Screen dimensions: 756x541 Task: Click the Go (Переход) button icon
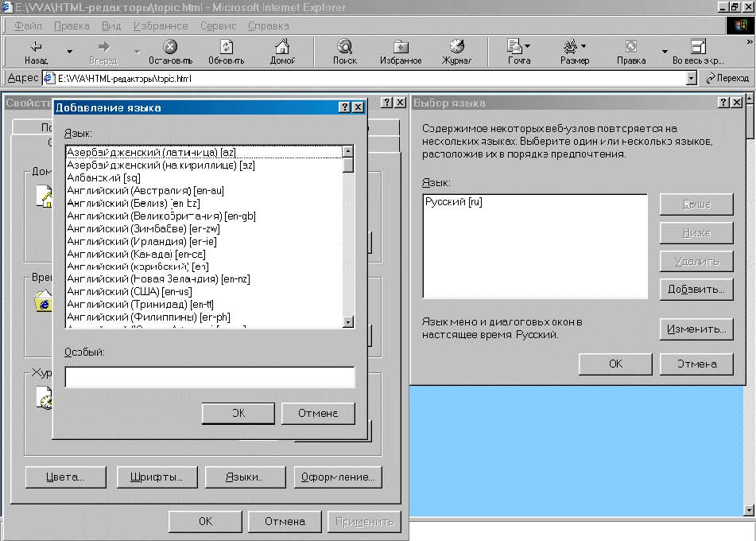(x=710, y=78)
